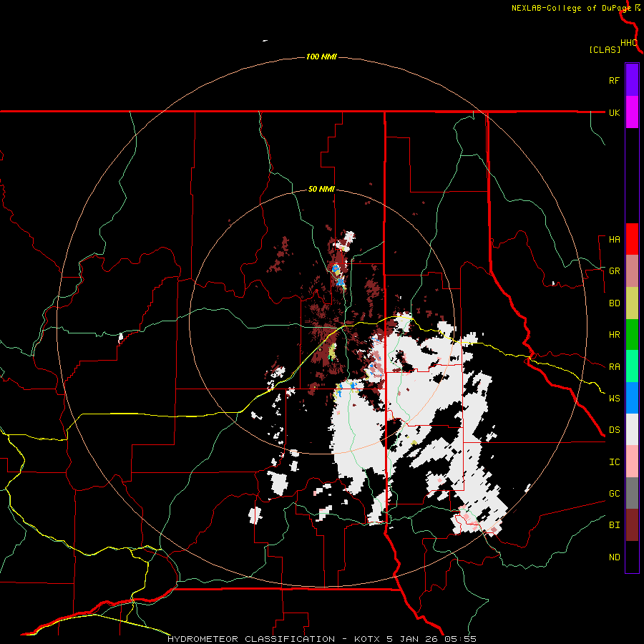Select the GR legend color block
644x644 pixels.
click(x=632, y=271)
